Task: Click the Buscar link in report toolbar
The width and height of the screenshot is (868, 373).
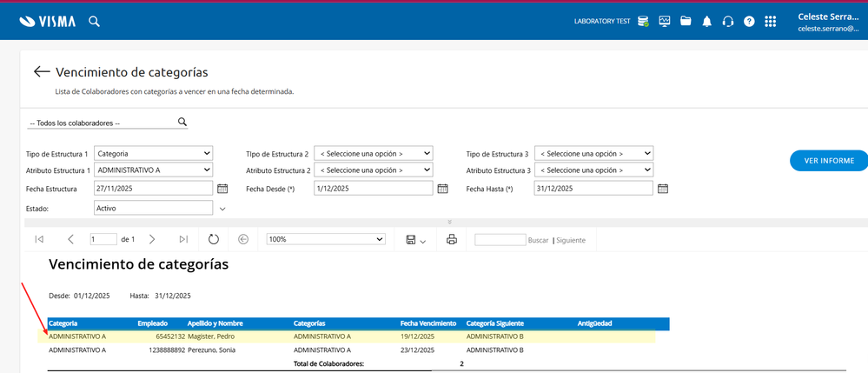Action: (x=538, y=240)
